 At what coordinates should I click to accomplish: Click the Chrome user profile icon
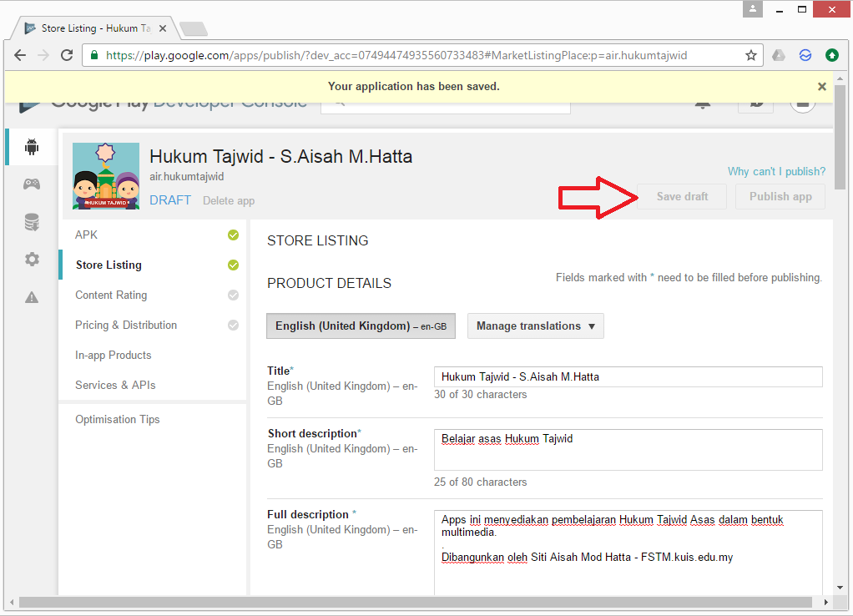tap(752, 8)
